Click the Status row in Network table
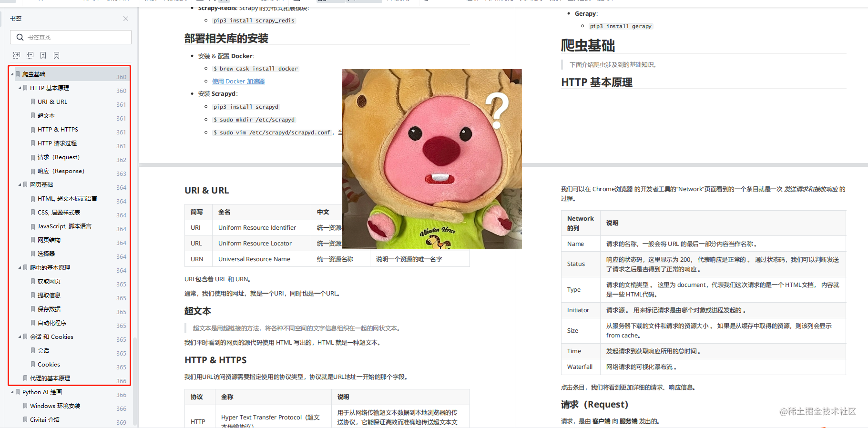Viewport: 868px width, 428px height. click(x=704, y=264)
